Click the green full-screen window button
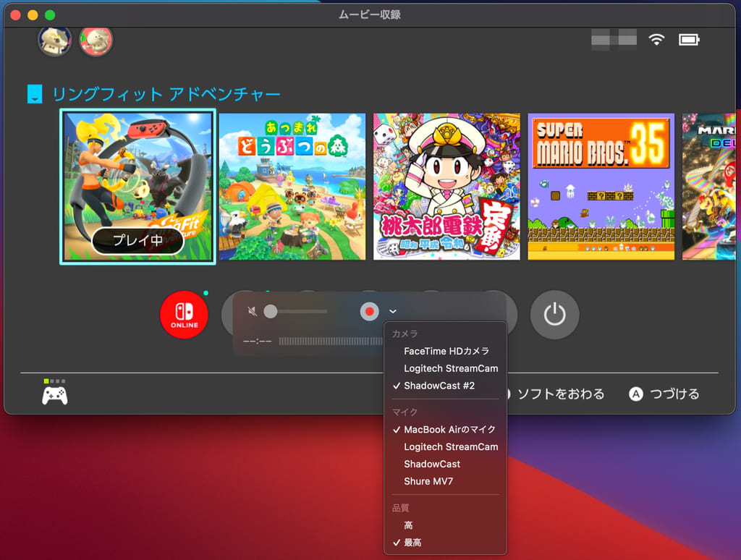Screen dimensions: 741x560 point(50,15)
